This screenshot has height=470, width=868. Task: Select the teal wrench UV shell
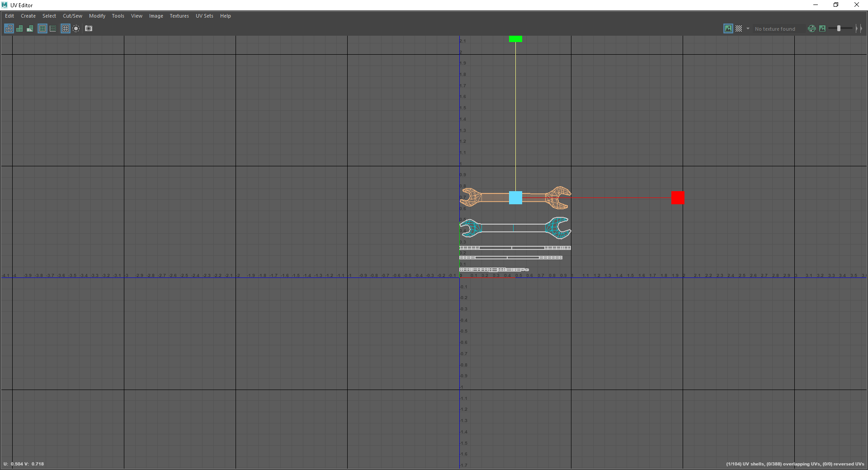pos(515,228)
